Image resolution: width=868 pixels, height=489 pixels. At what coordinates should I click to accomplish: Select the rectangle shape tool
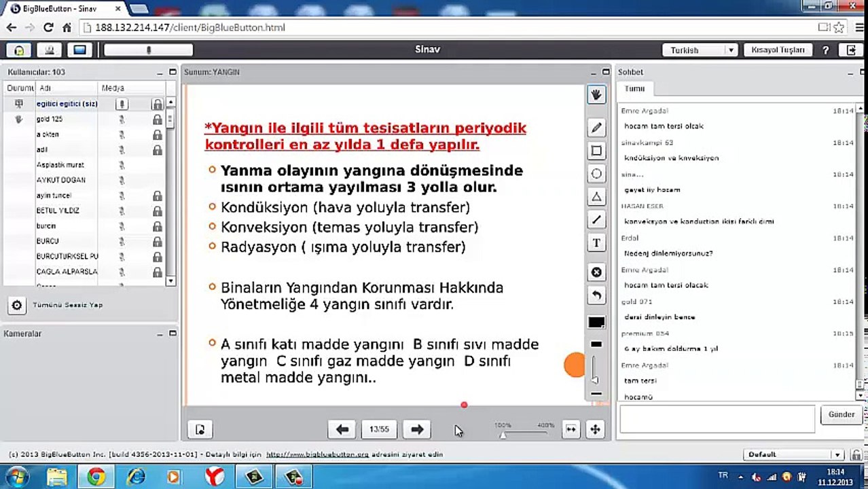click(x=596, y=151)
